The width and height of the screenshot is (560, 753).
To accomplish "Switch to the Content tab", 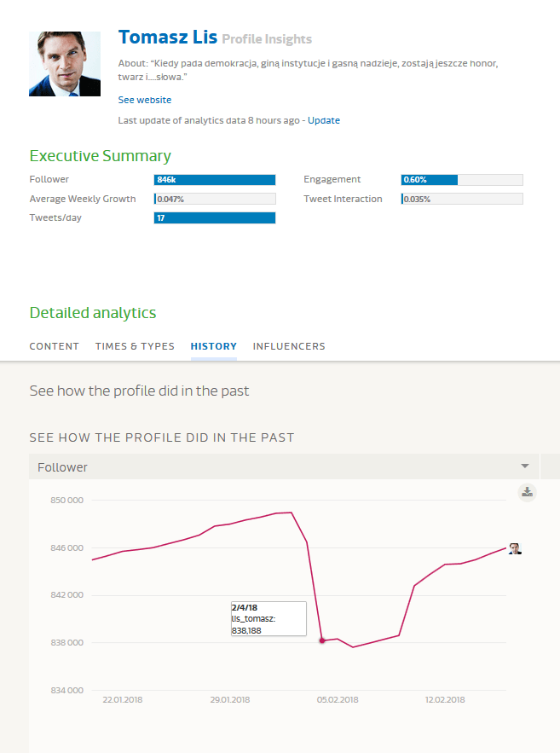I will (x=55, y=346).
